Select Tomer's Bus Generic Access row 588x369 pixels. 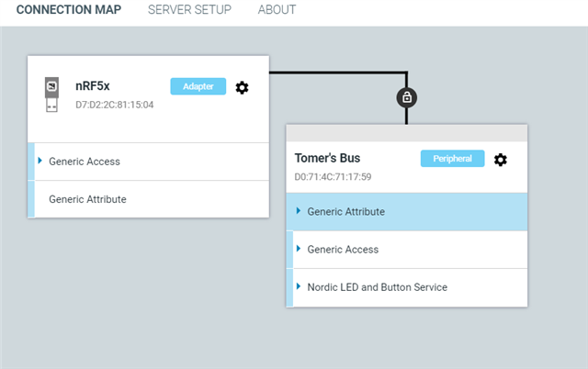pos(343,250)
